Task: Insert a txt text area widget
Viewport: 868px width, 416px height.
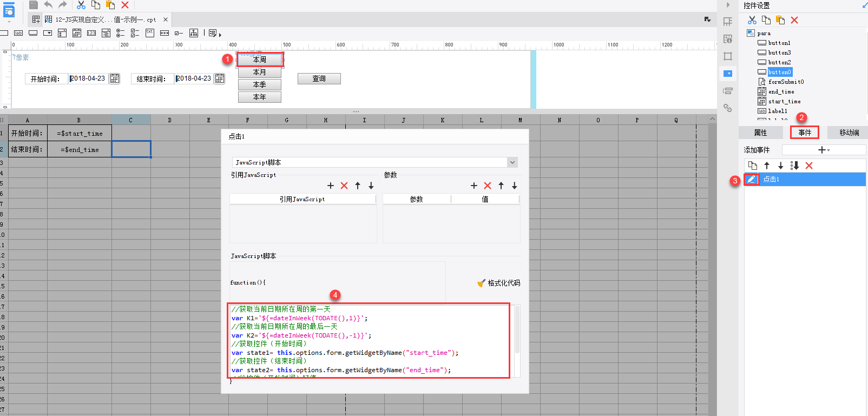Action: [150, 33]
